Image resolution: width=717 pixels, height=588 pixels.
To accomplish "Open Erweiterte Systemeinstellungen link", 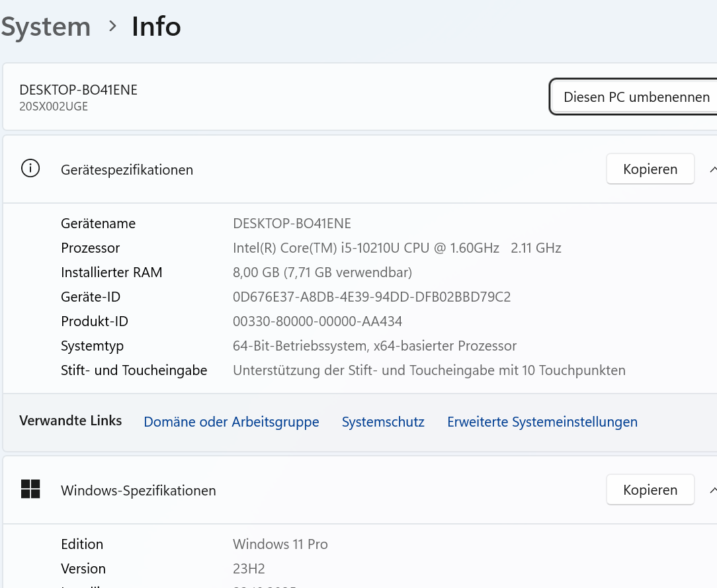I will click(x=542, y=421).
